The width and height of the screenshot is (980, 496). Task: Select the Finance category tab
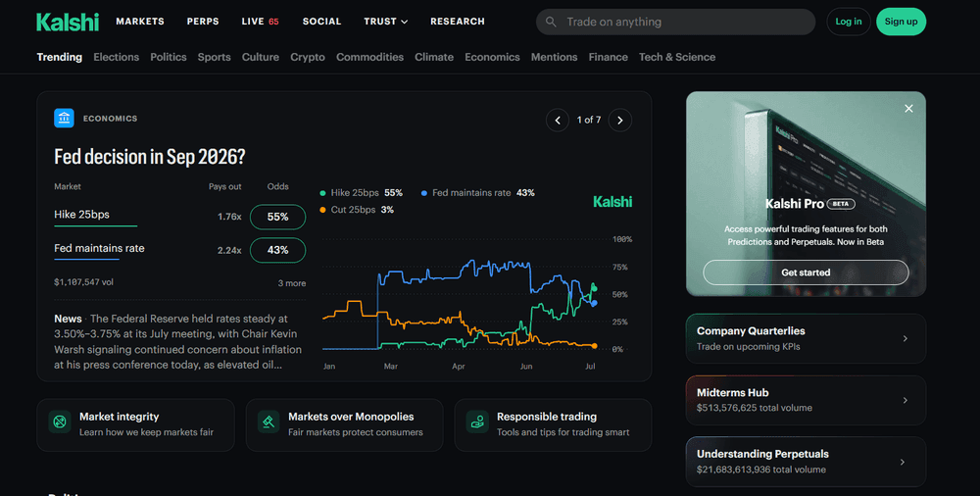(609, 57)
